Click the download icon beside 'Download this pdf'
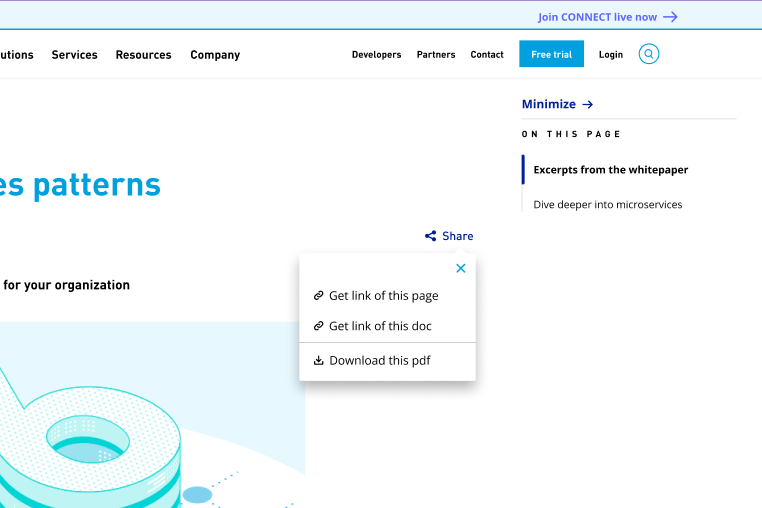762x508 pixels. (318, 360)
